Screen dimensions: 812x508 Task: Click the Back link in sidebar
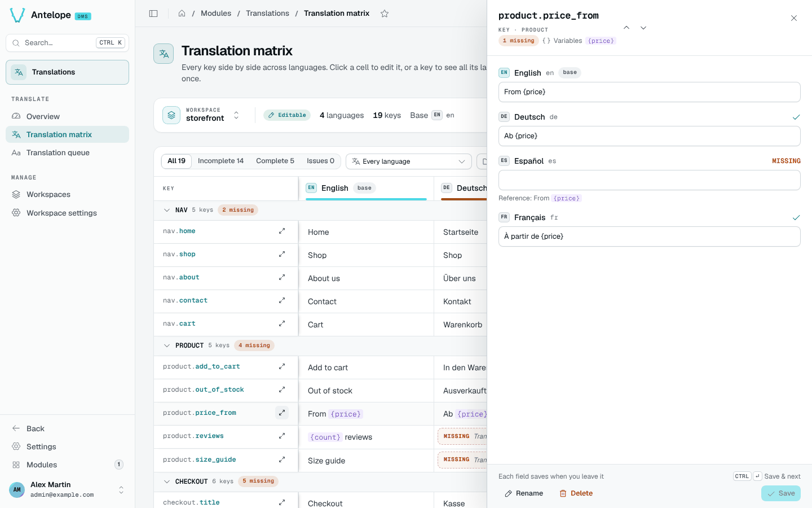67,428
